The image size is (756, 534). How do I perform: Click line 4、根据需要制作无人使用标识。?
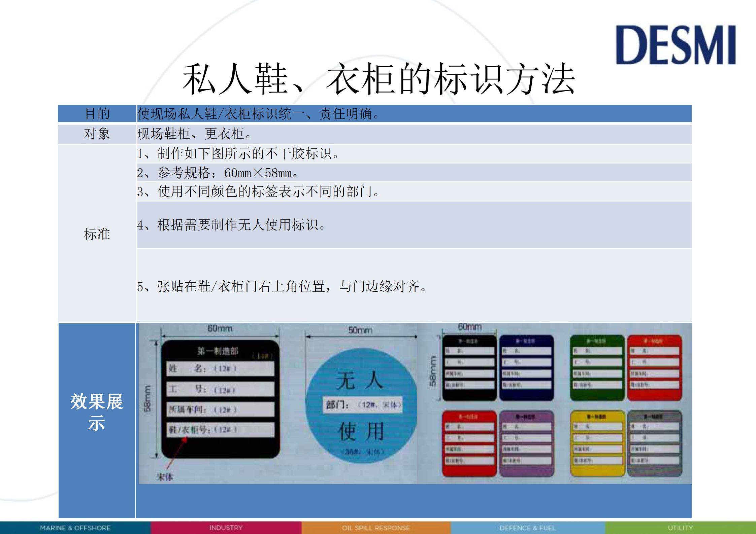click(231, 225)
